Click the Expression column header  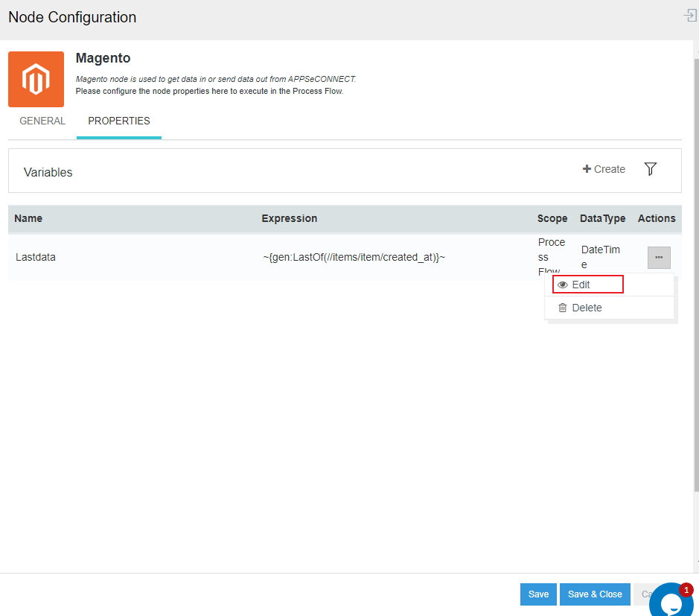tap(289, 218)
